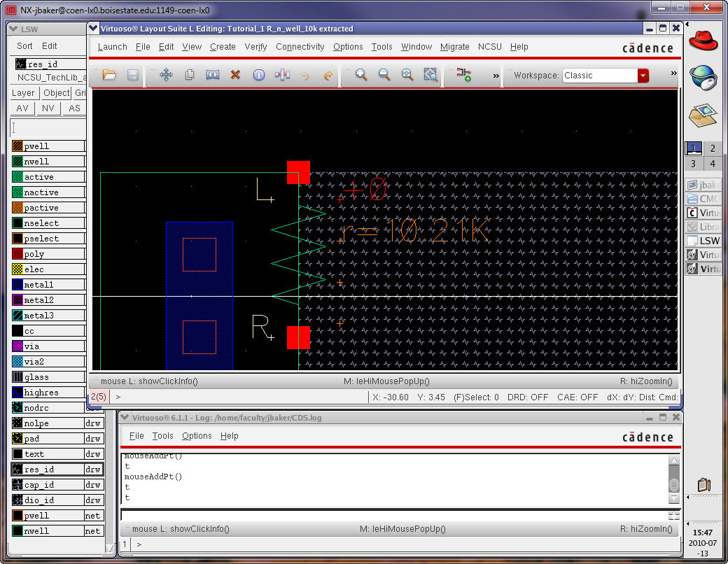Click the CIW command input field

tap(392, 515)
